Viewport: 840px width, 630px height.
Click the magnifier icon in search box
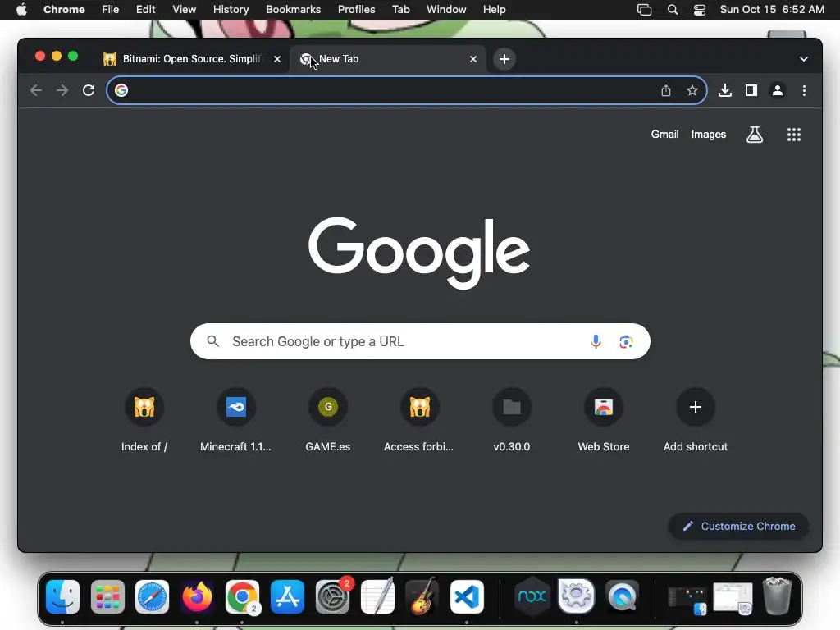pyautogui.click(x=212, y=341)
